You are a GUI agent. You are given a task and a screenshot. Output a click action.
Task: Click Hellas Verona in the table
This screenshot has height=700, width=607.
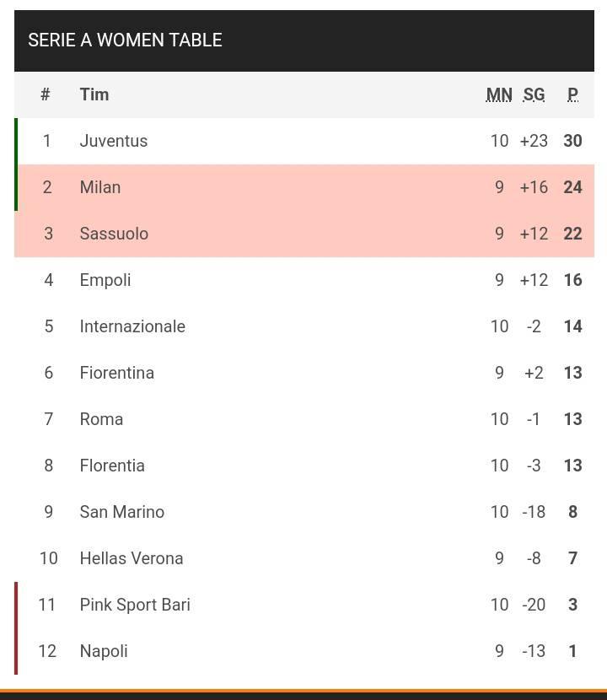coord(132,558)
